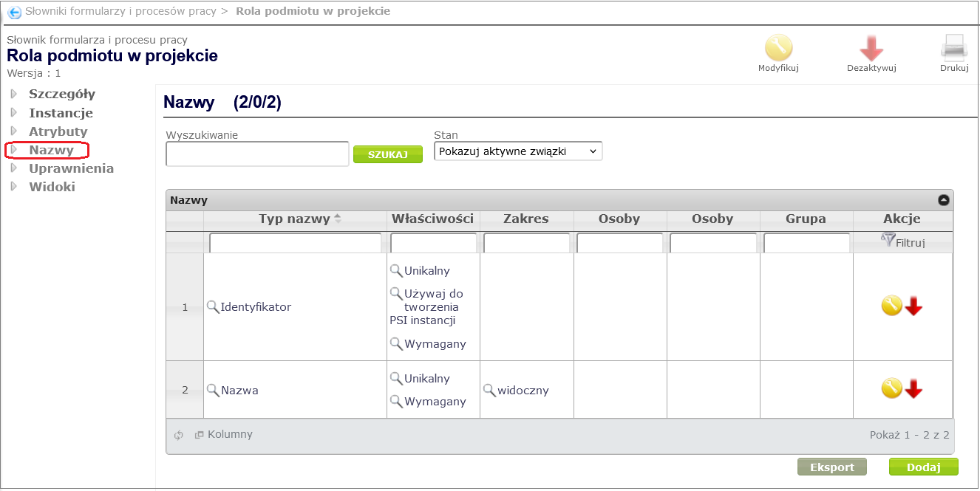Screen dimensions: 980x491
Task: Click the edit wrench icon for Identyfikator row
Action: [891, 306]
